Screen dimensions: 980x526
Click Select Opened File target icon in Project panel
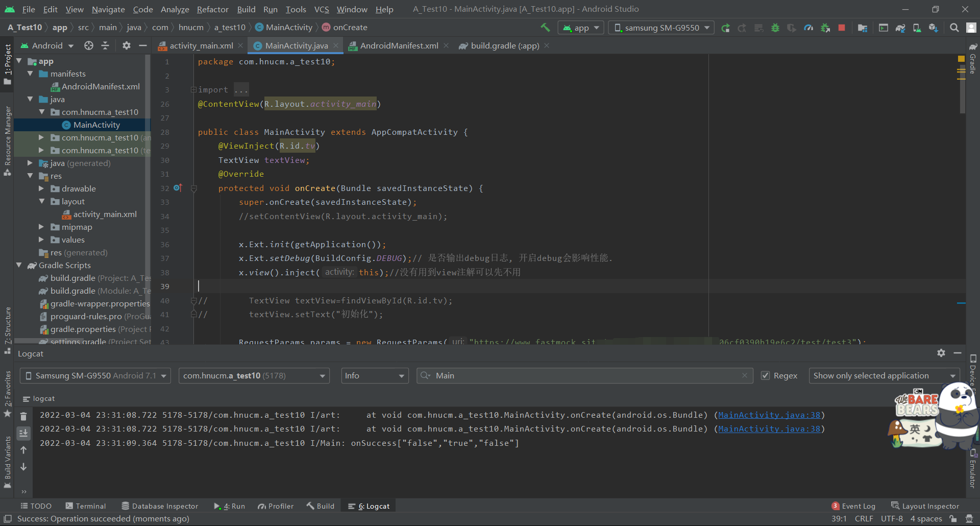89,45
